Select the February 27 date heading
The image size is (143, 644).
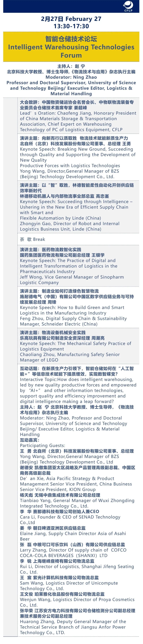71,19
